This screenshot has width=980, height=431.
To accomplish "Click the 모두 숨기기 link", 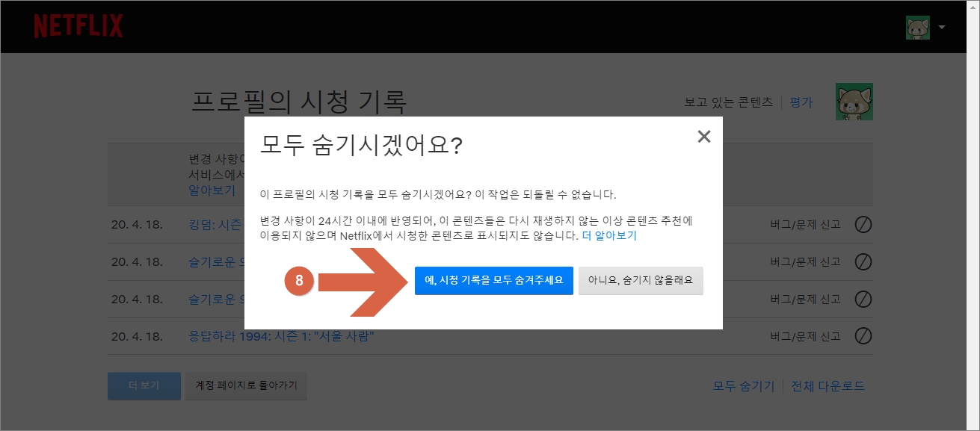I will (x=744, y=385).
